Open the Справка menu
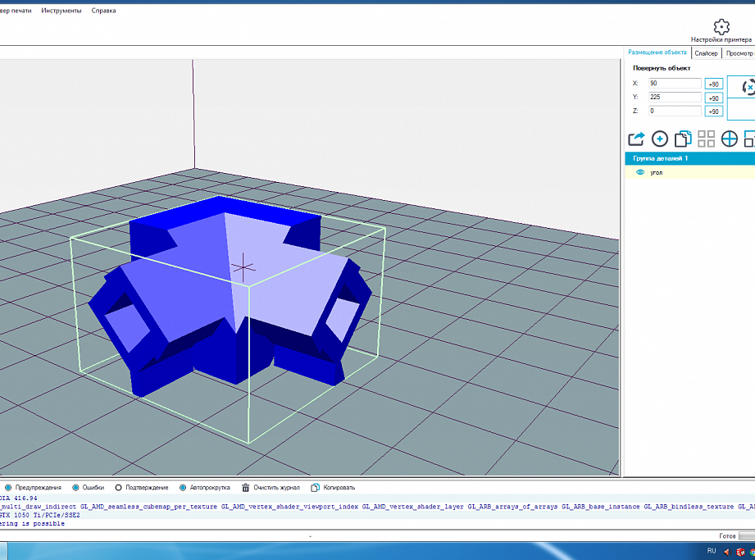This screenshot has height=560, width=755. [103, 11]
